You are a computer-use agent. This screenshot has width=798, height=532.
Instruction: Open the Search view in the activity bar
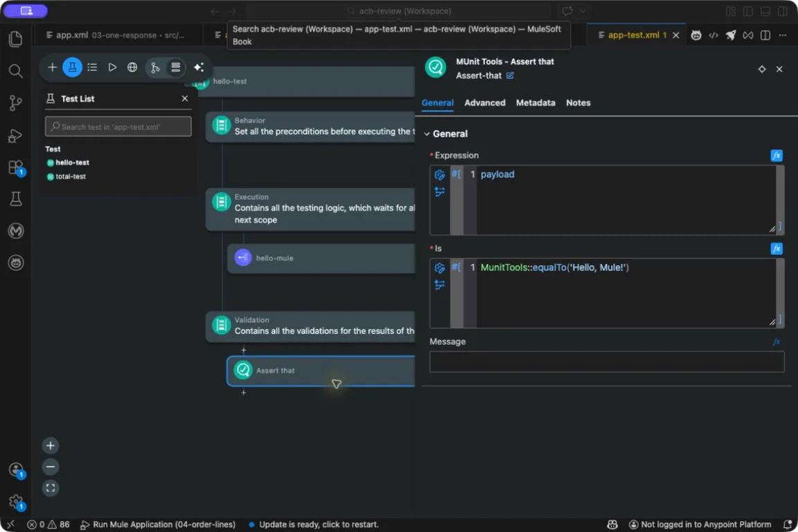pyautogui.click(x=16, y=71)
